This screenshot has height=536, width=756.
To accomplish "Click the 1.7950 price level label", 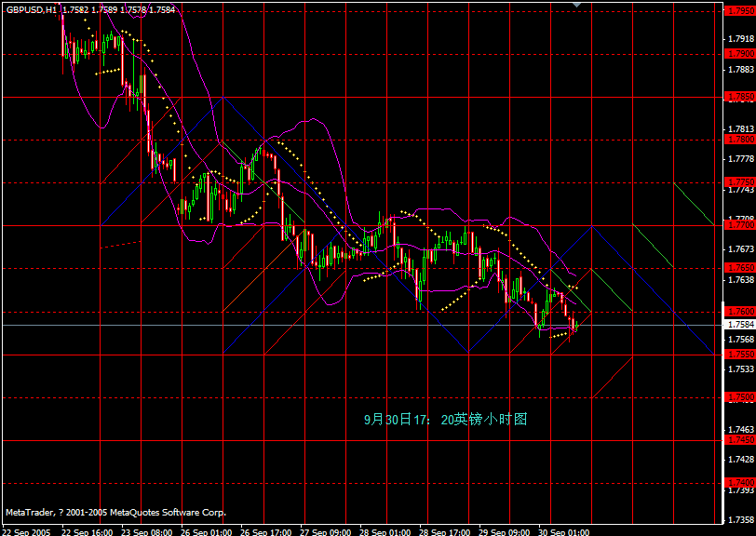I will click(x=740, y=11).
